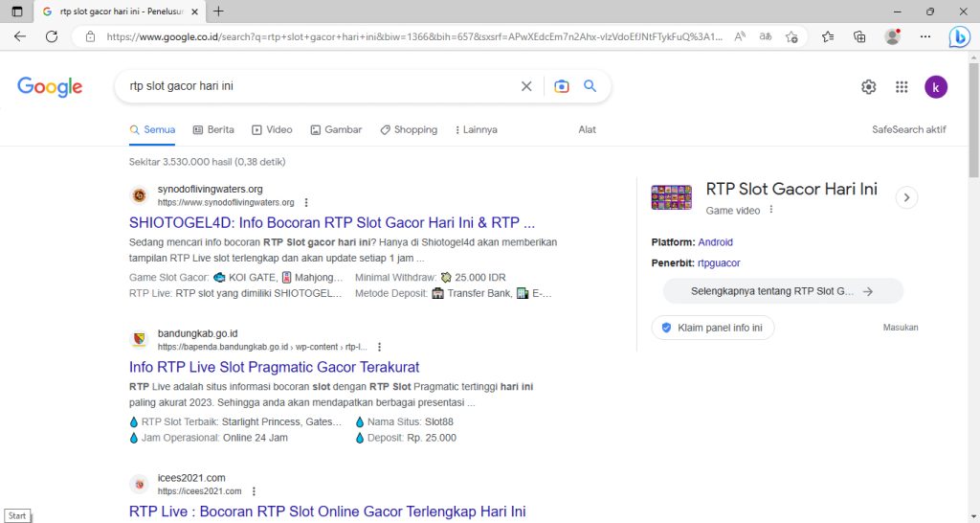
Task: Open the translate page icon
Action: (765, 37)
